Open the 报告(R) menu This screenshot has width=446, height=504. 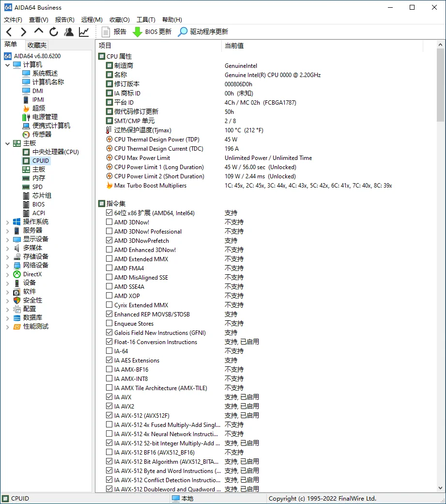coord(64,20)
